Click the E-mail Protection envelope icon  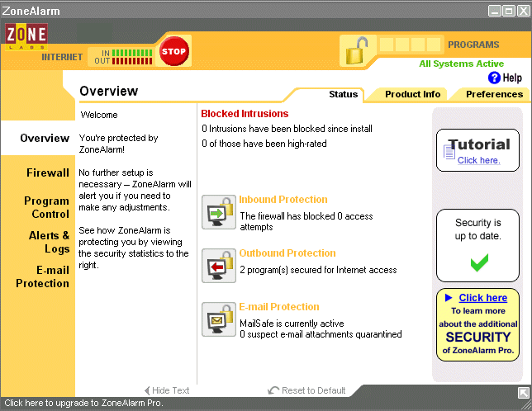(219, 319)
